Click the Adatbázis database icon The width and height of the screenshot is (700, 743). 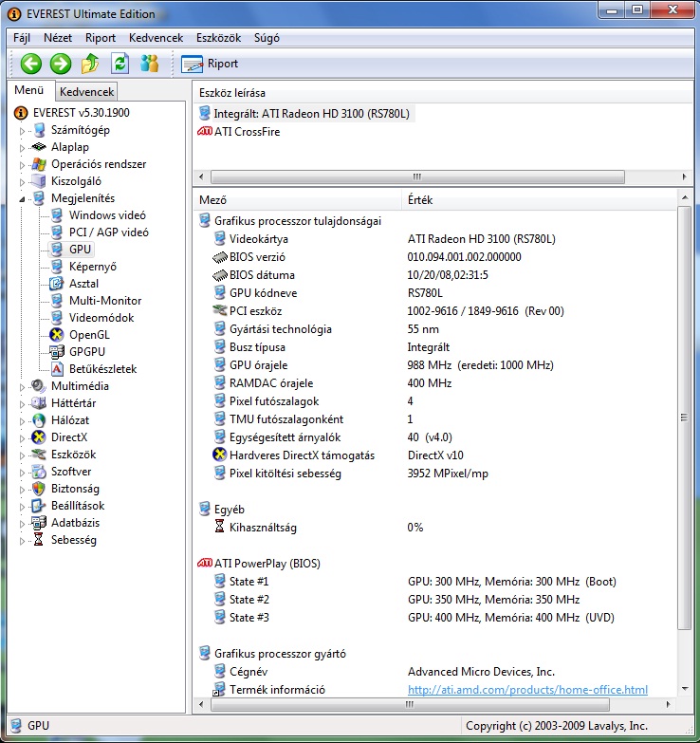click(x=39, y=523)
